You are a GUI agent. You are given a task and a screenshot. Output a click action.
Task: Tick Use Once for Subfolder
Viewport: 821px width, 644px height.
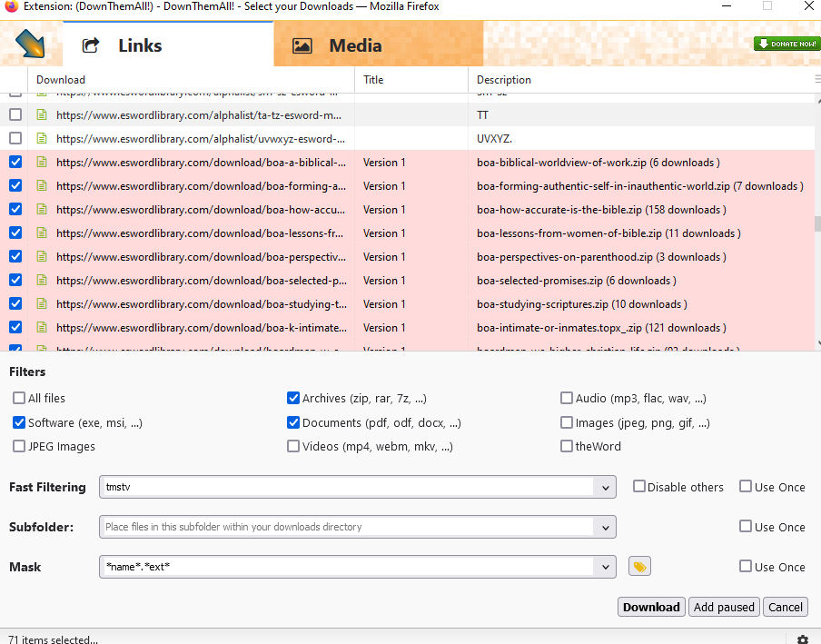tap(746, 526)
